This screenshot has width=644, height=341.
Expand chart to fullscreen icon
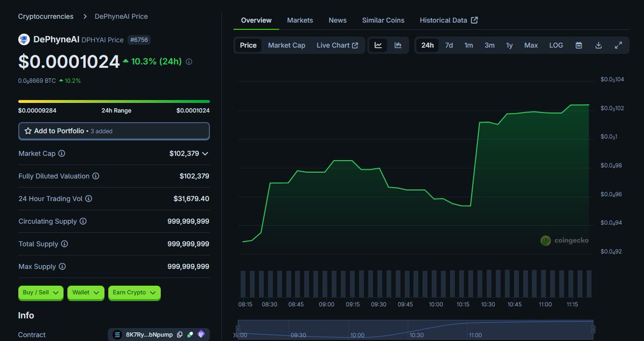[618, 45]
